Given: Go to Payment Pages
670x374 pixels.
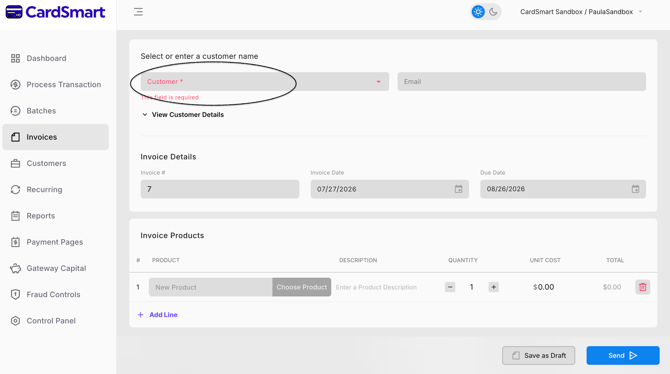Looking at the screenshot, I should [x=56, y=242].
